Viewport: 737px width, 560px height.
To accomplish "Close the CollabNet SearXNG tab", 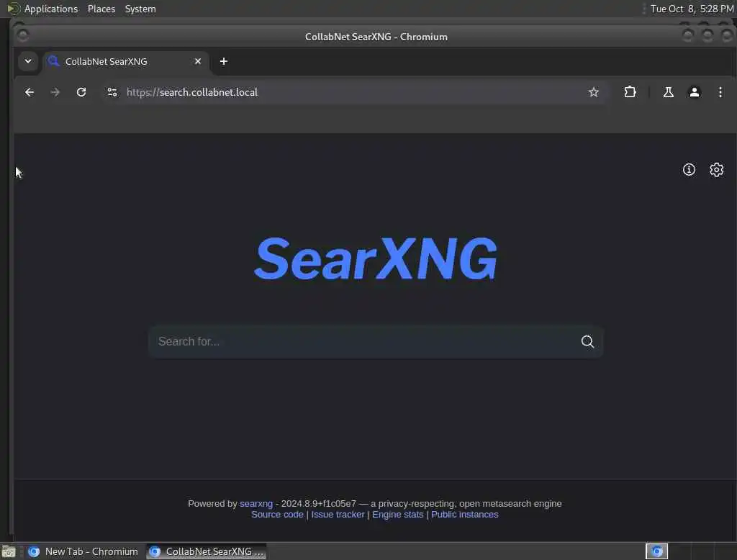I will pos(198,62).
